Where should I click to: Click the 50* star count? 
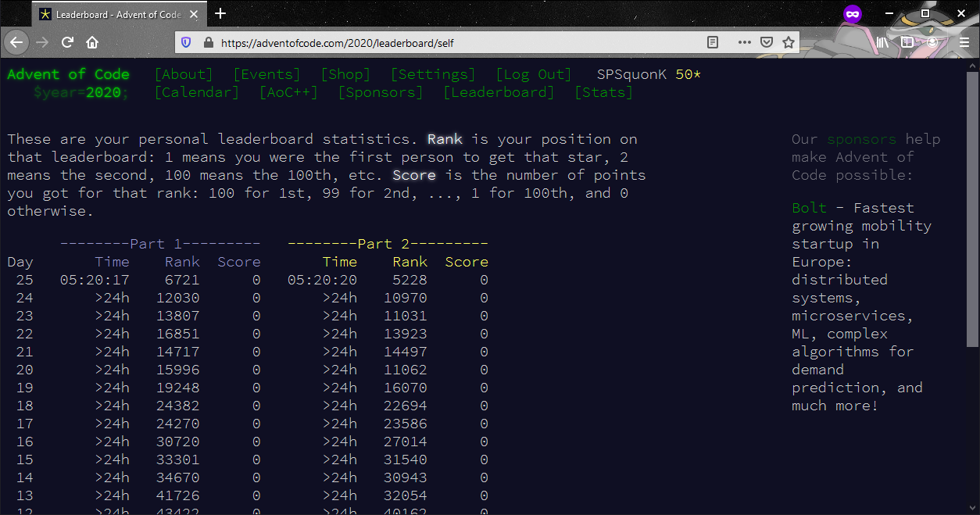tap(689, 74)
